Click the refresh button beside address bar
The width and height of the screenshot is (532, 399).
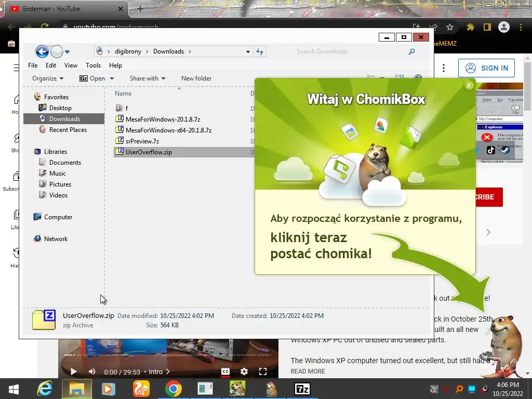[260, 51]
